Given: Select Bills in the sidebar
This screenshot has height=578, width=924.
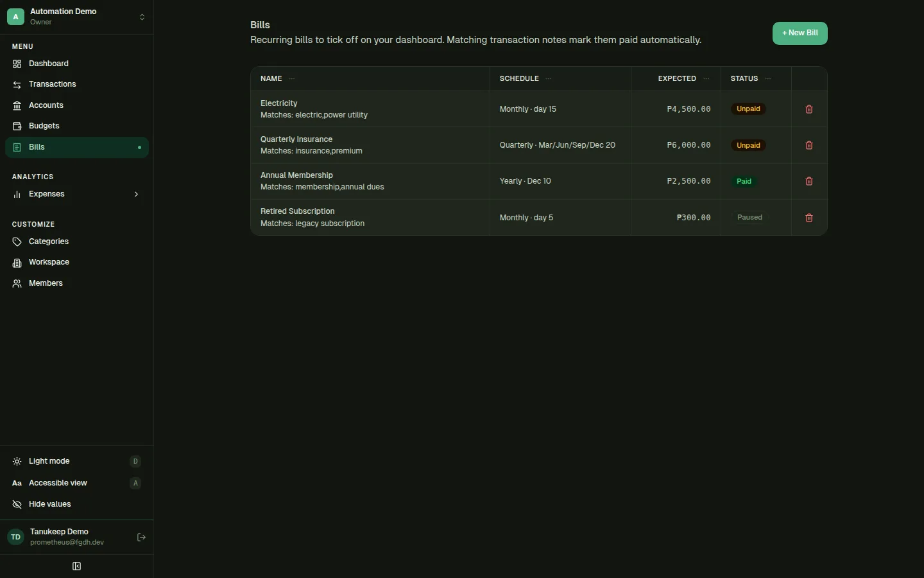Looking at the screenshot, I should (x=77, y=148).
